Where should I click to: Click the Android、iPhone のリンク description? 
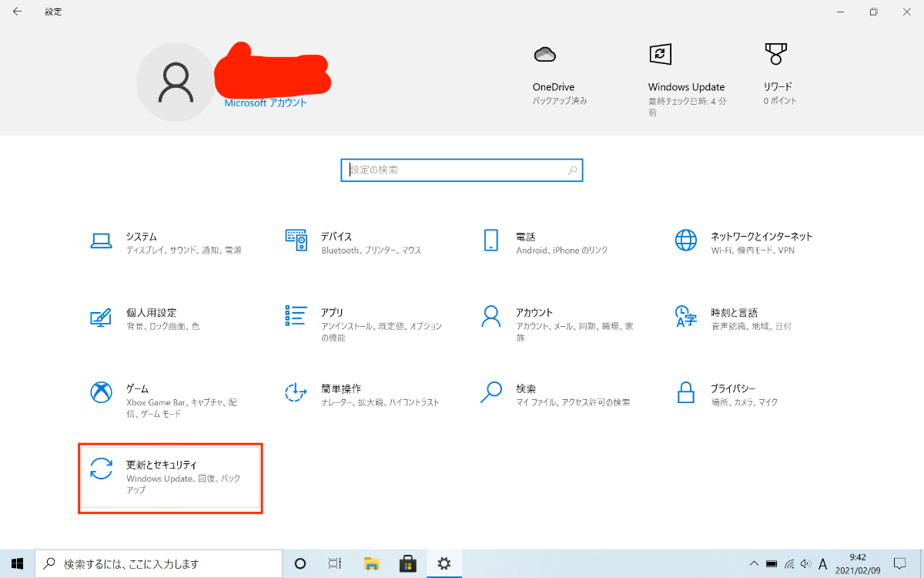562,250
